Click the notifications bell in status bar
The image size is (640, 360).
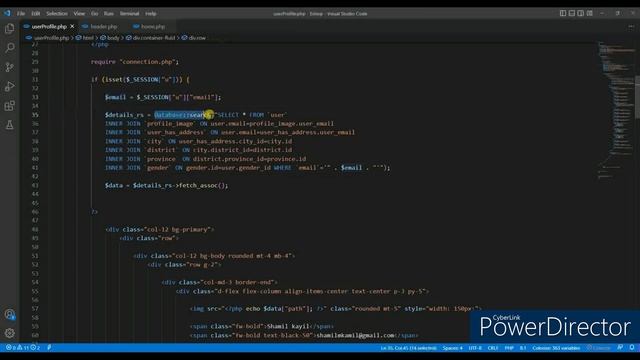pyautogui.click(x=632, y=348)
